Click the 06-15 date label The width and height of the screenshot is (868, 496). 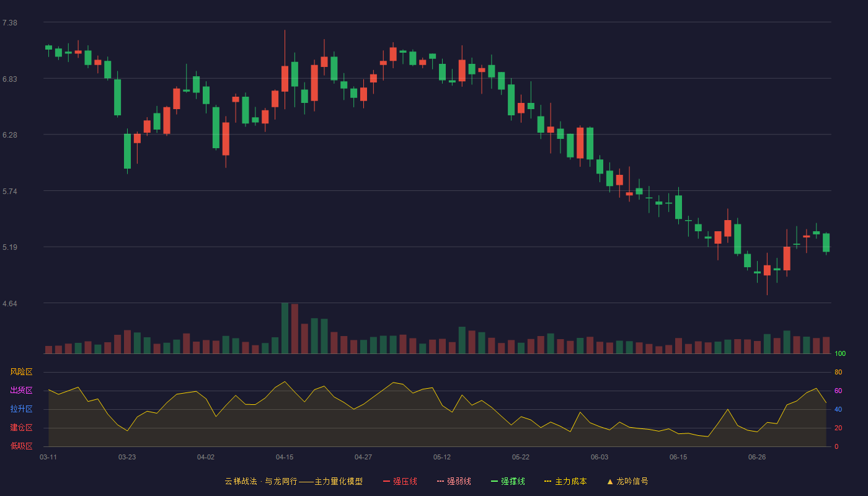(678, 457)
